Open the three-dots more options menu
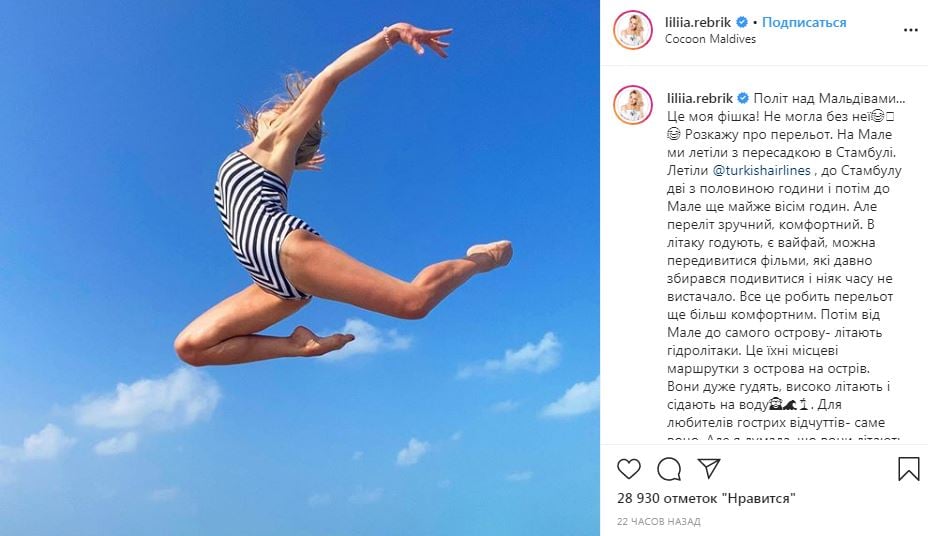Image resolution: width=928 pixels, height=536 pixels. pos(910,30)
